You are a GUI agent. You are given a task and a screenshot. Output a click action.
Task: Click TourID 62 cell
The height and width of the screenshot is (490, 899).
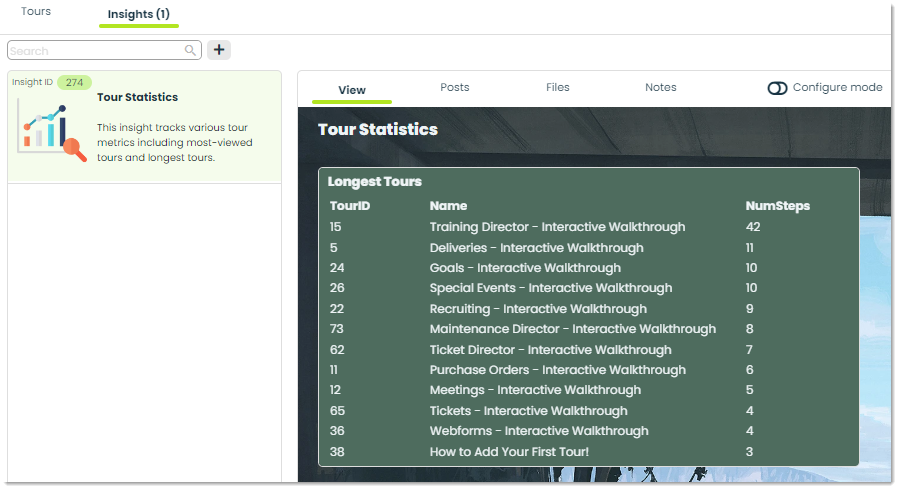point(337,350)
